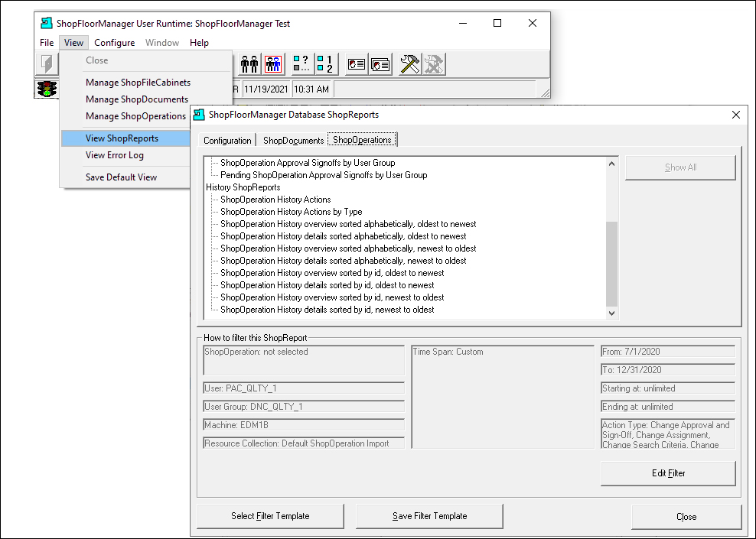Screen dimensions: 756x539
Task: Click the Machine: EDM1B field
Action: pos(304,425)
